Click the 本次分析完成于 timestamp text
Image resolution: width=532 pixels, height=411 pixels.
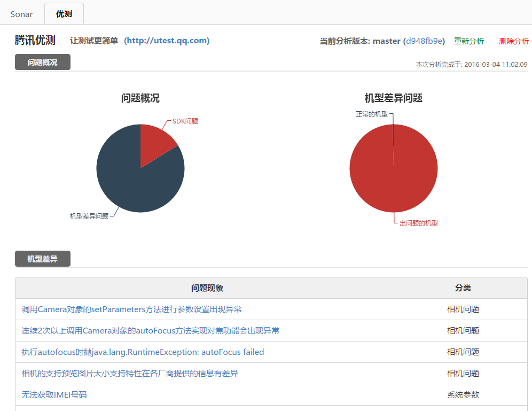point(472,65)
